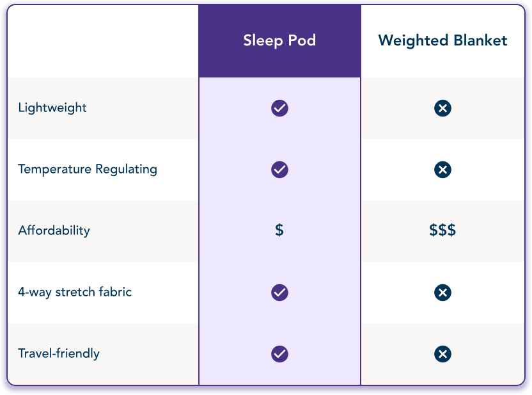Click the Travel-friendly feature label
This screenshot has height=395, width=532.
coord(59,353)
